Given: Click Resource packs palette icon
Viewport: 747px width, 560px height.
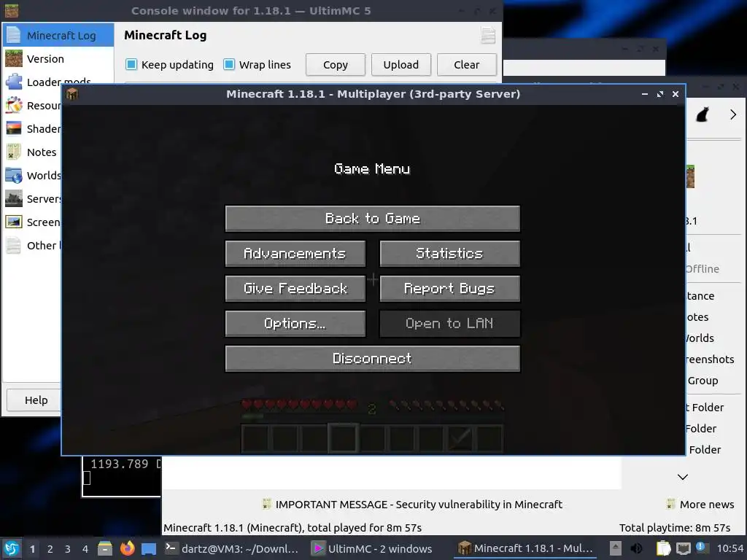Looking at the screenshot, I should point(14,105).
